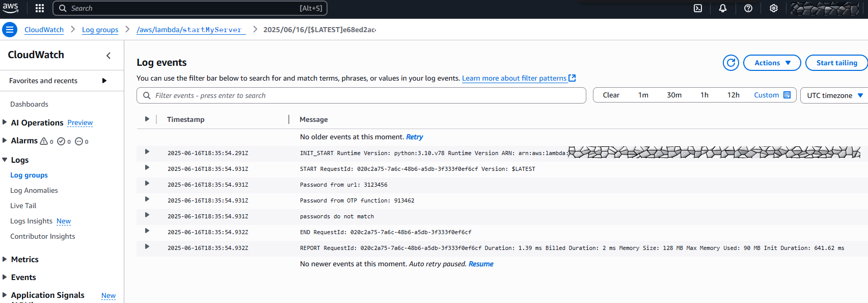Viewport: 868px width, 303px height.
Task: Open the UTC timezone dropdown
Action: (834, 95)
